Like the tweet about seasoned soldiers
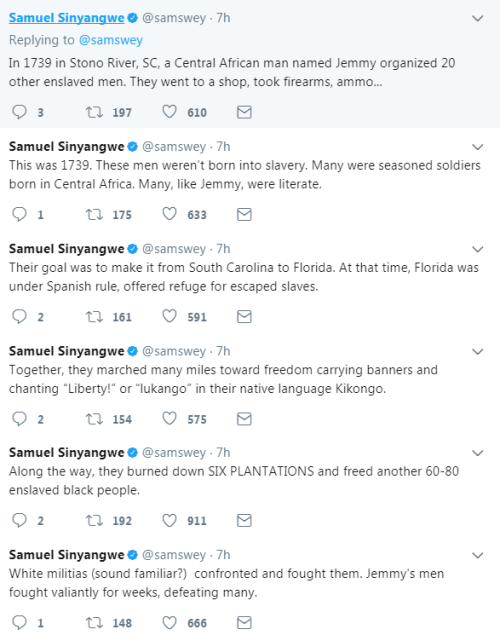This screenshot has width=500, height=641. tap(169, 214)
